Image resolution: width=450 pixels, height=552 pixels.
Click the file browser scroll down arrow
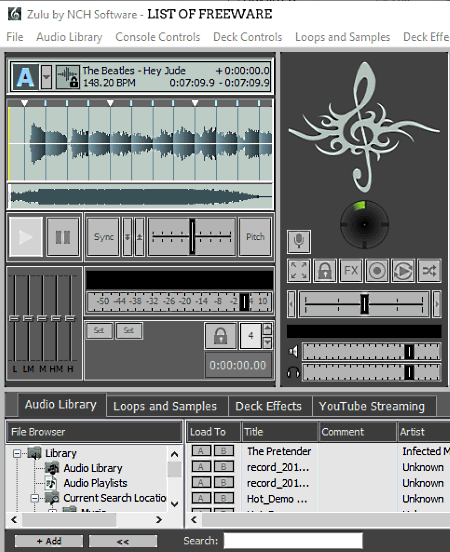pyautogui.click(x=174, y=504)
